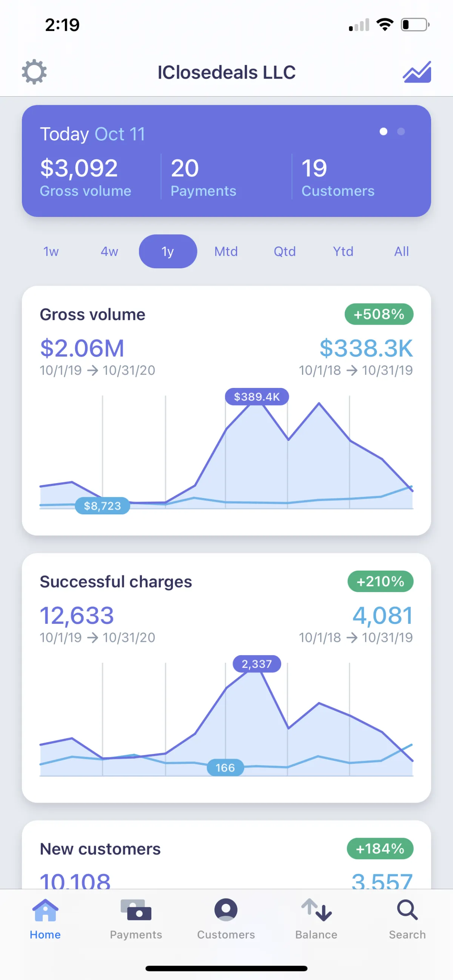Tap the 166 charges marker
This screenshot has width=453, height=980.
tap(225, 768)
